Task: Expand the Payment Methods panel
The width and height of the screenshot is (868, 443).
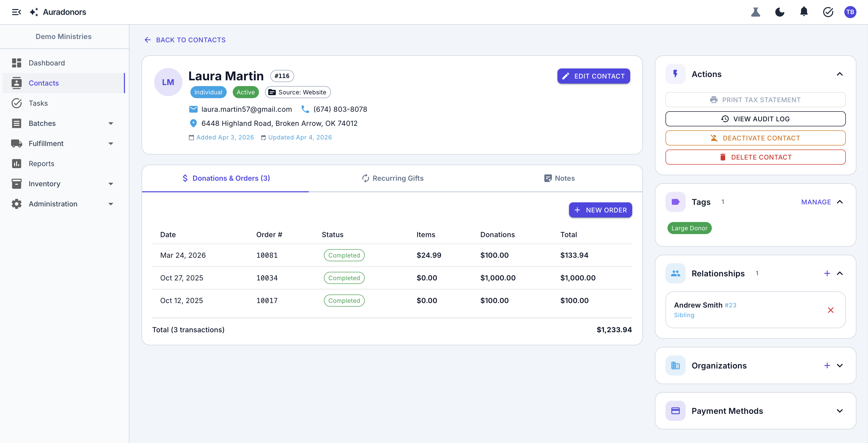Action: pos(840,411)
